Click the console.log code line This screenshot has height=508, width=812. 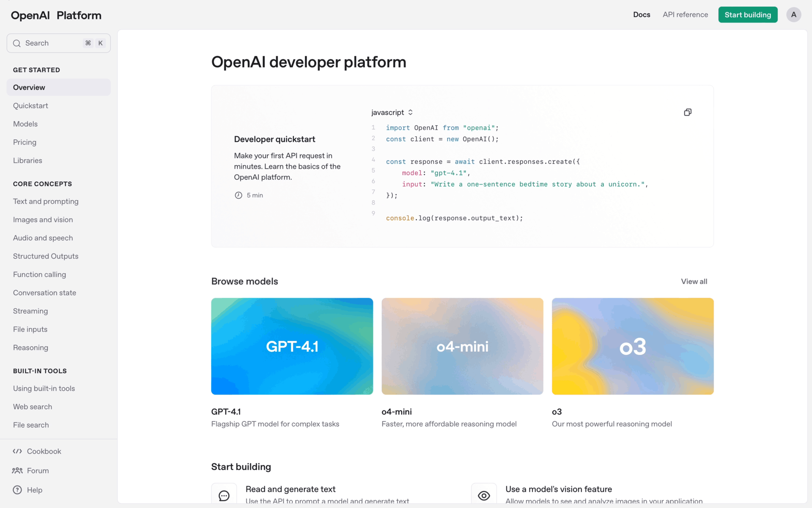click(454, 218)
